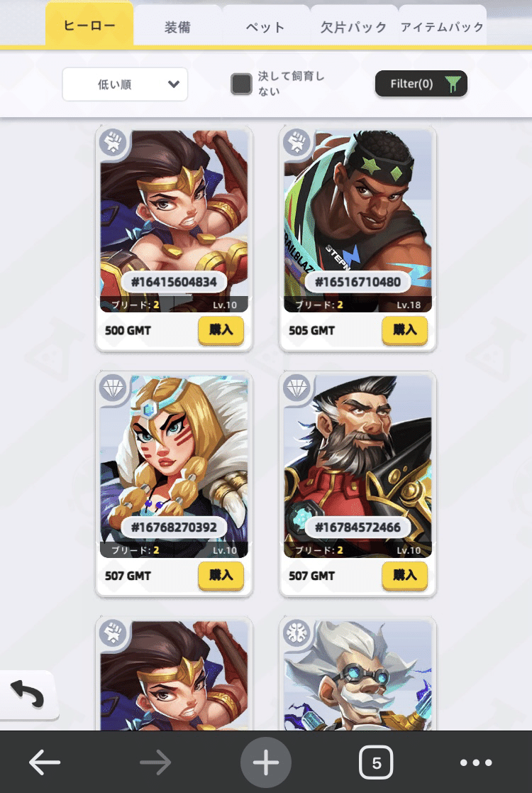The width and height of the screenshot is (532, 793).
Task: Open the bearded hero #16784572466 portrait
Action: coord(358,465)
